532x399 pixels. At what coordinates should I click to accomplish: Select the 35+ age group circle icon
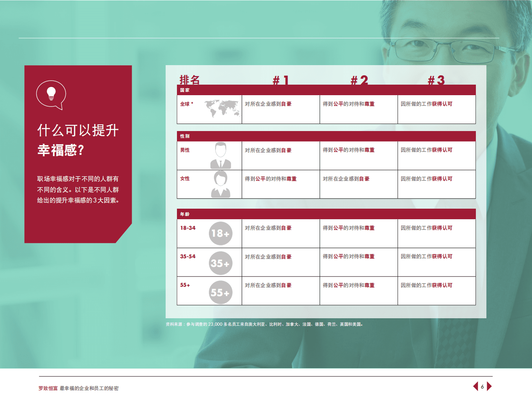221,263
